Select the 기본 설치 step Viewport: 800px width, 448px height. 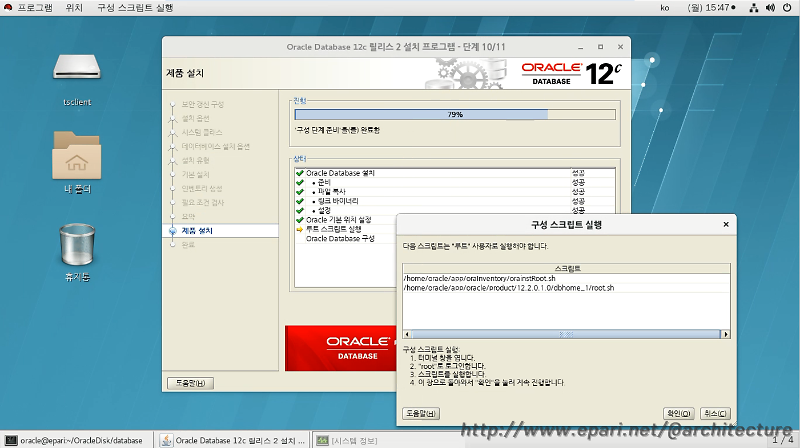tap(195, 175)
